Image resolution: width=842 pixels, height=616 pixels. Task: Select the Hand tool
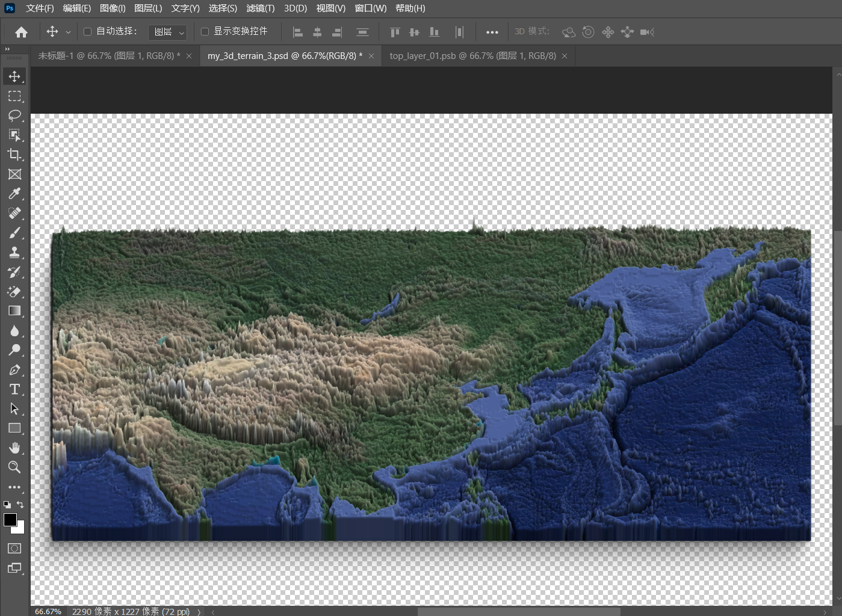14,448
